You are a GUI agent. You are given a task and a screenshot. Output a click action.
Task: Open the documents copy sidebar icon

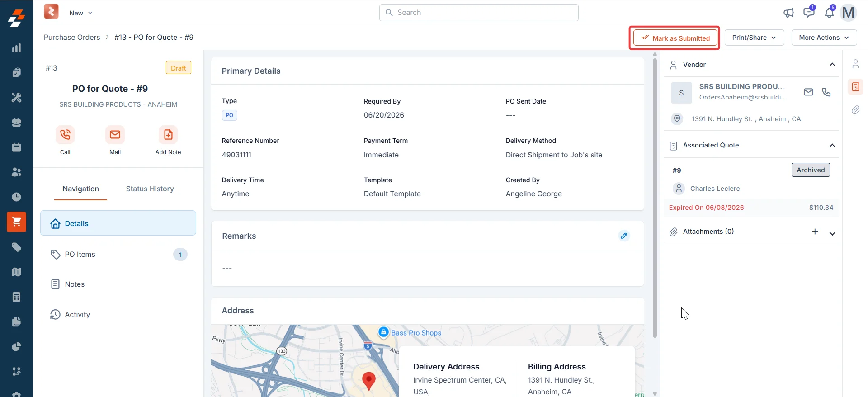(x=16, y=322)
